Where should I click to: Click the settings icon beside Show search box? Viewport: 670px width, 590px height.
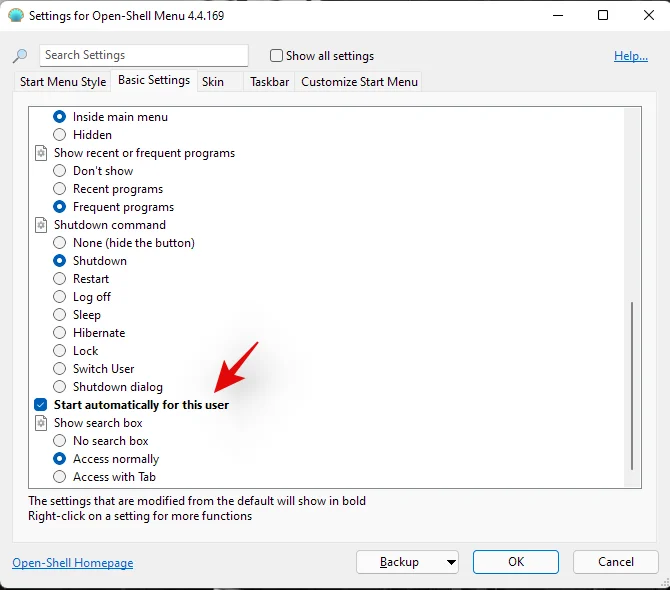(41, 423)
